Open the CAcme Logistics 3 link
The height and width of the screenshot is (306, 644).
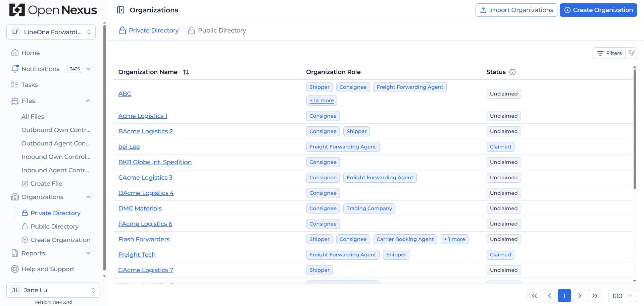145,178
